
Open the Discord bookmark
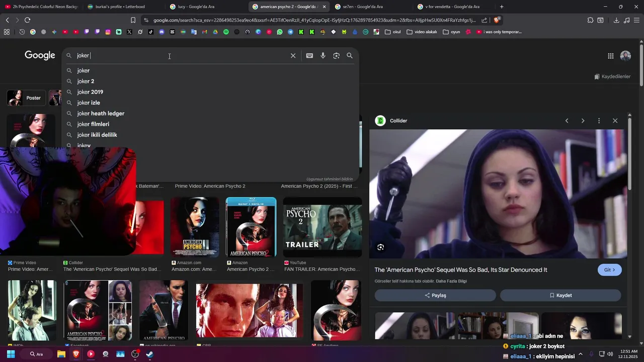tap(162, 32)
